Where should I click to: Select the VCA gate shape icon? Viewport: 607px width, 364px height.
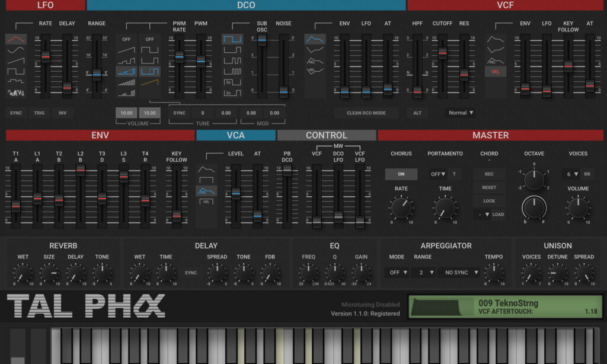tap(206, 181)
